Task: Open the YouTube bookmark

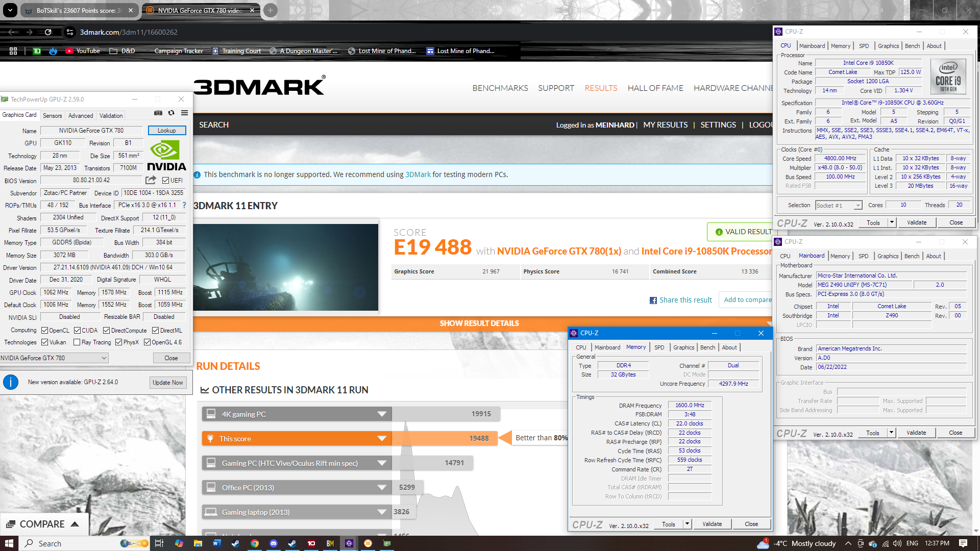Action: click(83, 51)
